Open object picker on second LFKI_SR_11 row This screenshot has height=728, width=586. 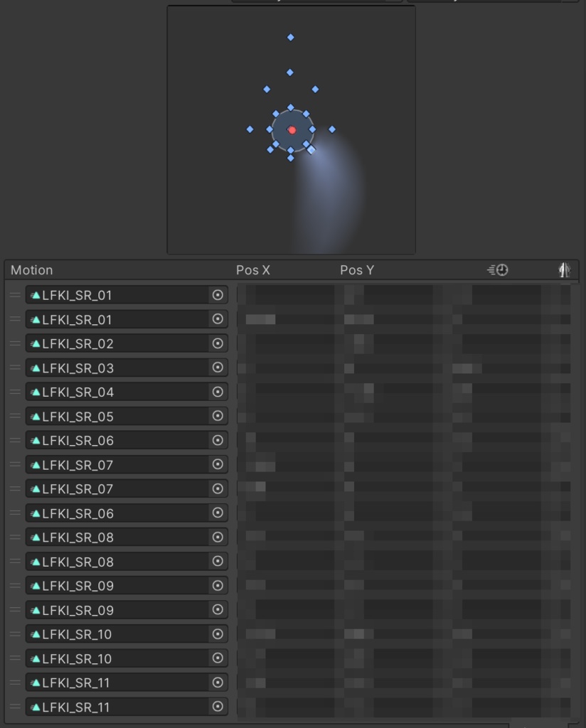click(218, 707)
